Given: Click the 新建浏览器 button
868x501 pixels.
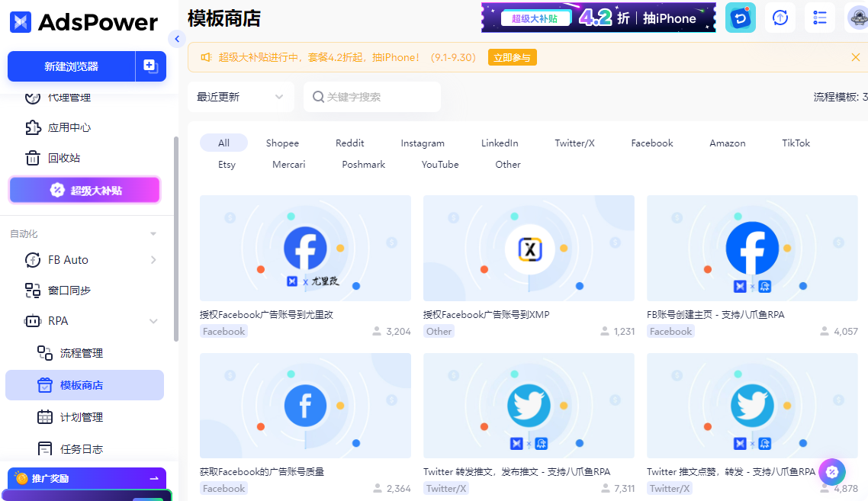Looking at the screenshot, I should coord(71,66).
